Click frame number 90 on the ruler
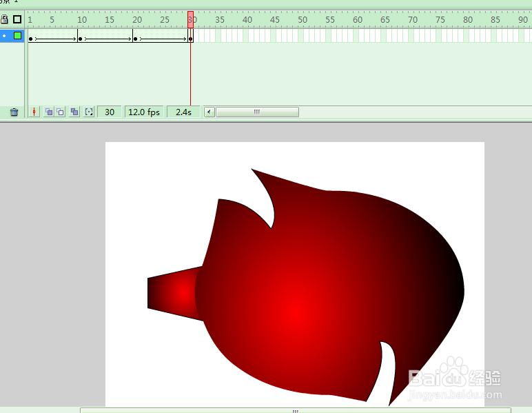 tap(523, 20)
